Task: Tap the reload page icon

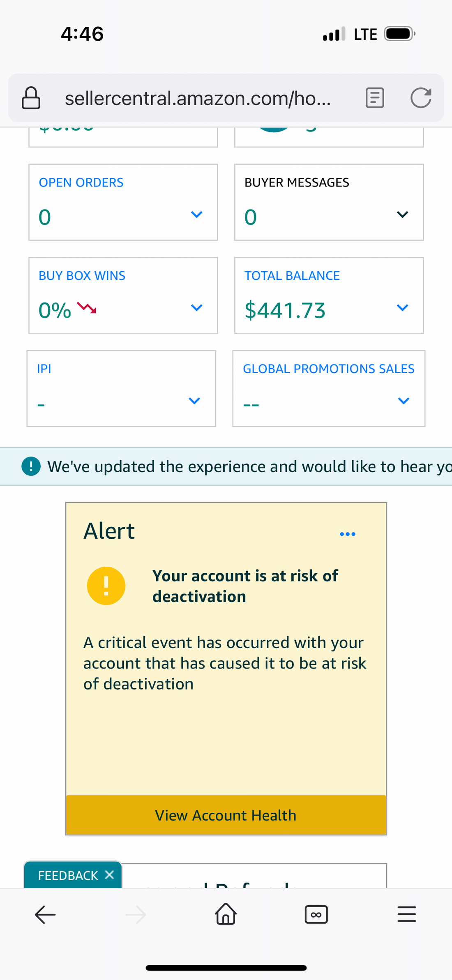Action: (421, 98)
